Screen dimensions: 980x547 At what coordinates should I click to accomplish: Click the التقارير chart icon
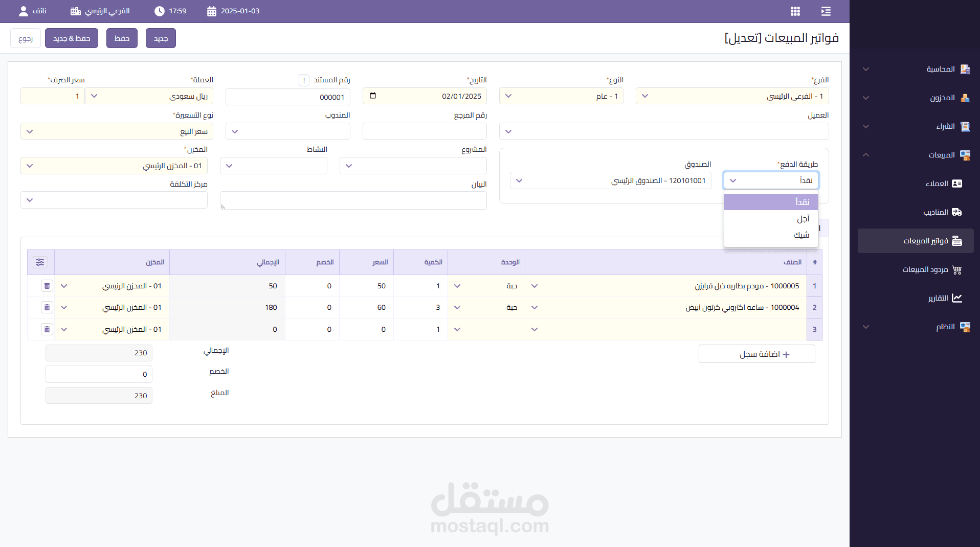tap(957, 298)
